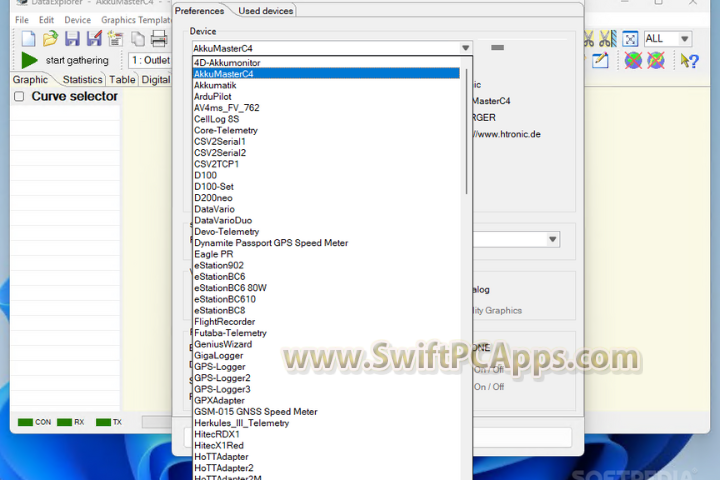
Task: Pick AV4ms_FV_762 from the list
Action: [x=326, y=107]
